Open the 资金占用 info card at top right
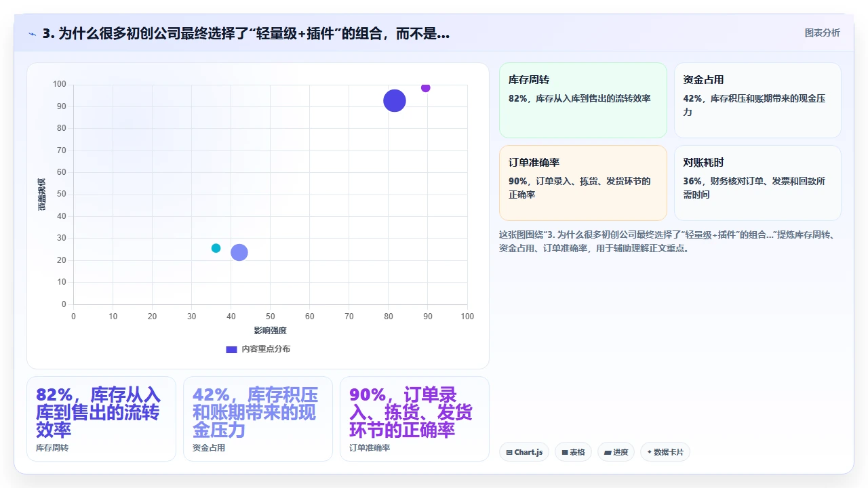868x488 pixels. click(757, 100)
